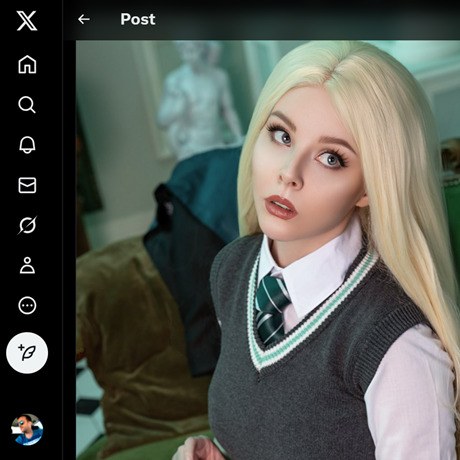Open the Search and Explore page
This screenshot has height=460, width=460.
[x=27, y=105]
